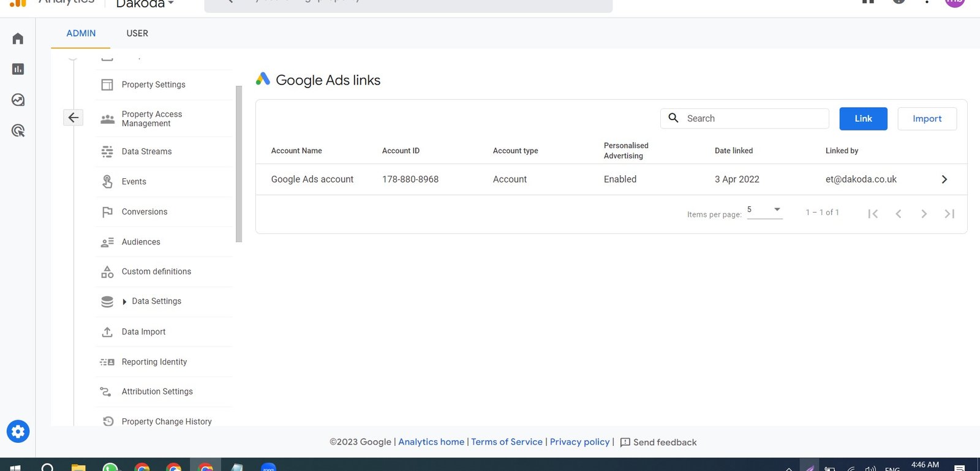This screenshot has width=980, height=471.
Task: Open the Items per page dropdown
Action: (x=764, y=210)
